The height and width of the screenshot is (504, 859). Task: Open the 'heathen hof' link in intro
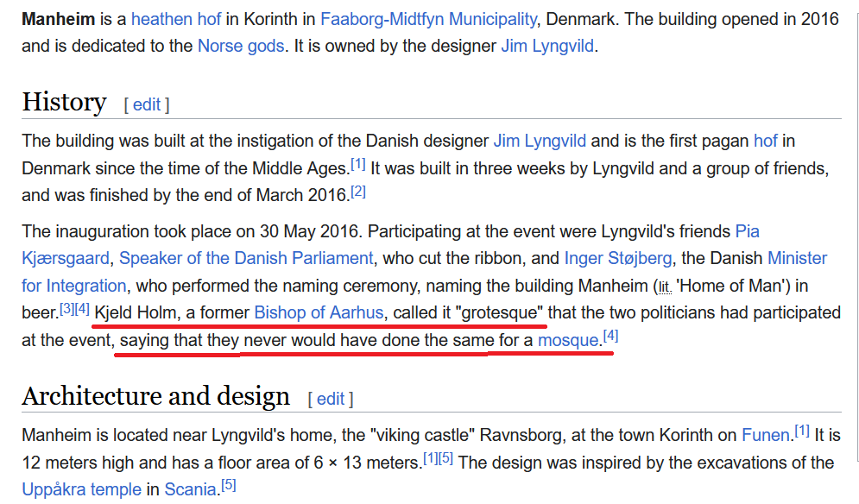point(176,19)
